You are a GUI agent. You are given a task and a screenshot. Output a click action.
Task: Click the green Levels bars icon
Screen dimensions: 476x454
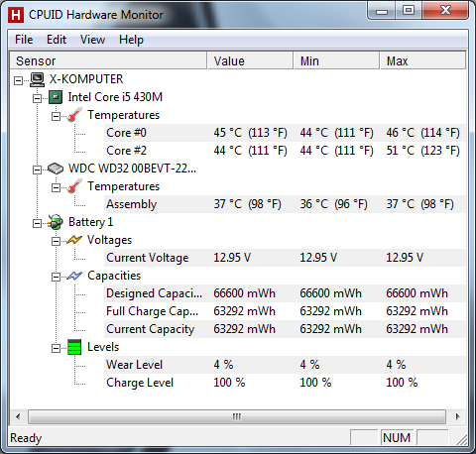click(x=74, y=347)
